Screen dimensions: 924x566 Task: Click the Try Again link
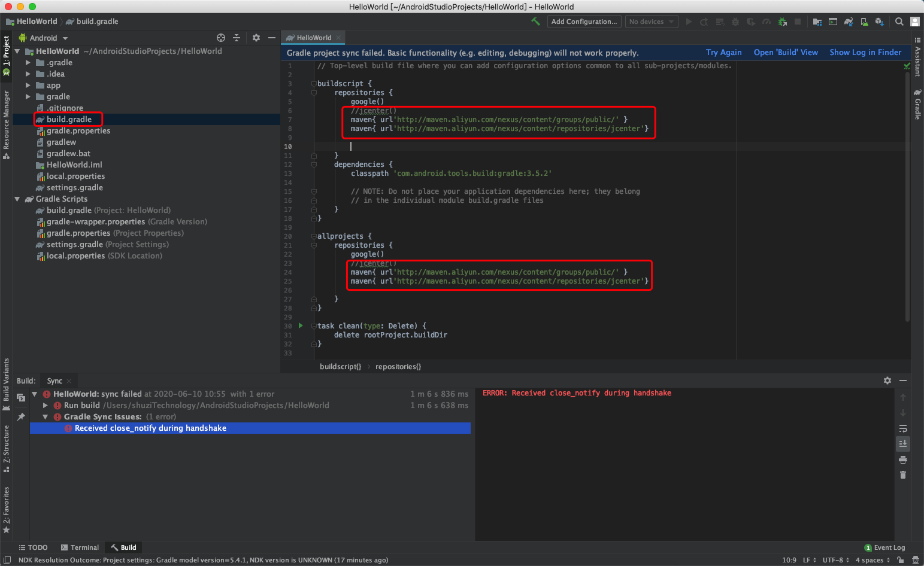[x=723, y=53]
